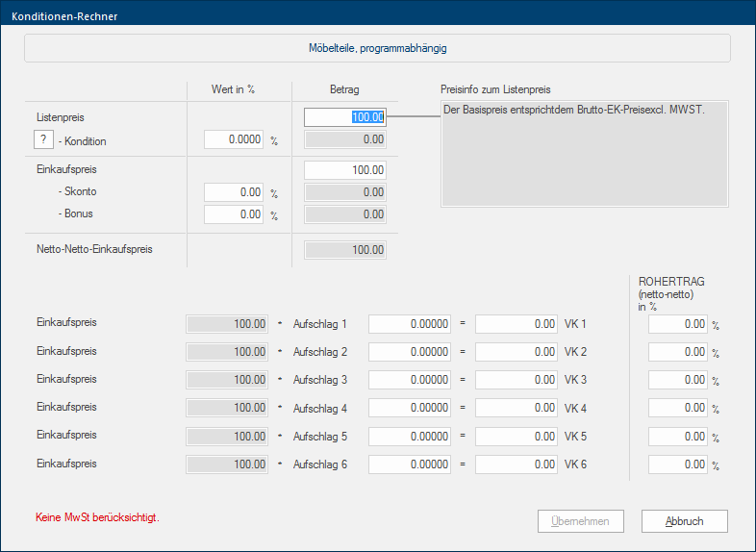Select the VK 2 price field

[x=517, y=352]
